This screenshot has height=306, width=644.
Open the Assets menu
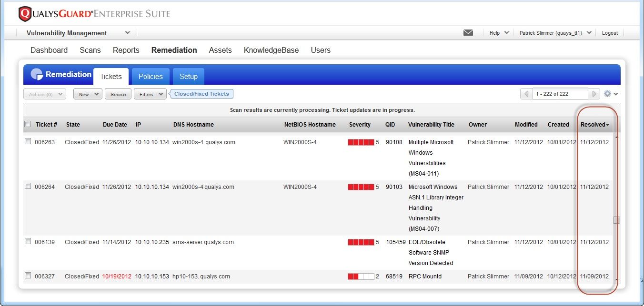pyautogui.click(x=220, y=50)
